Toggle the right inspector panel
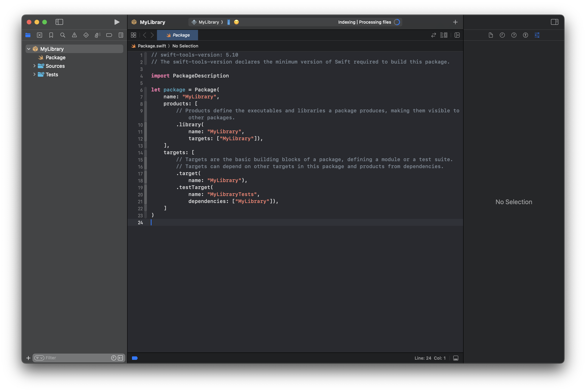The width and height of the screenshot is (586, 392). coord(554,22)
